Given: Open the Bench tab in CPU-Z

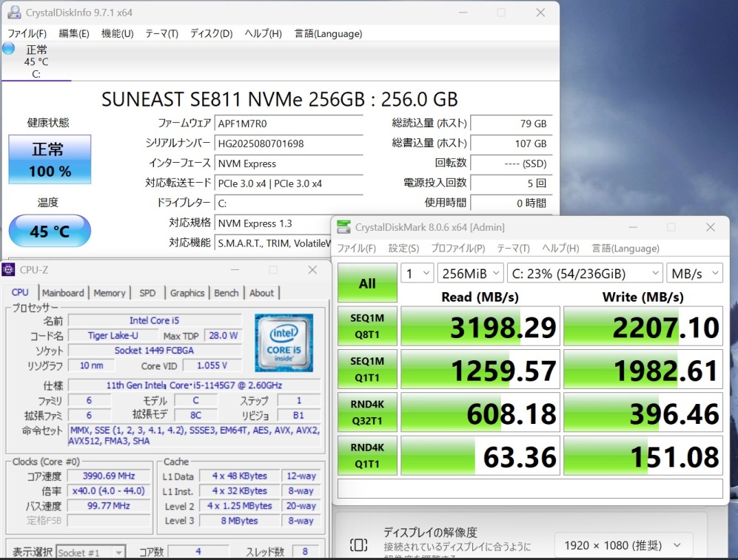Looking at the screenshot, I should click(226, 293).
